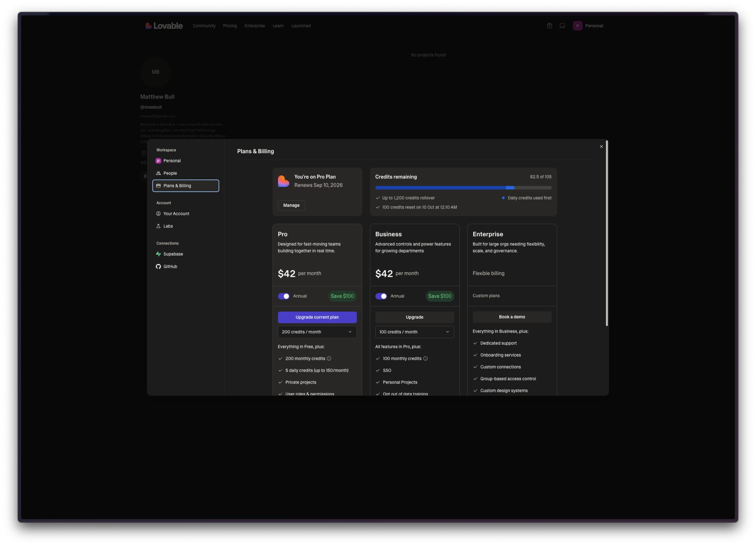Open the Labs settings section
The image size is (756, 546).
coord(168,226)
